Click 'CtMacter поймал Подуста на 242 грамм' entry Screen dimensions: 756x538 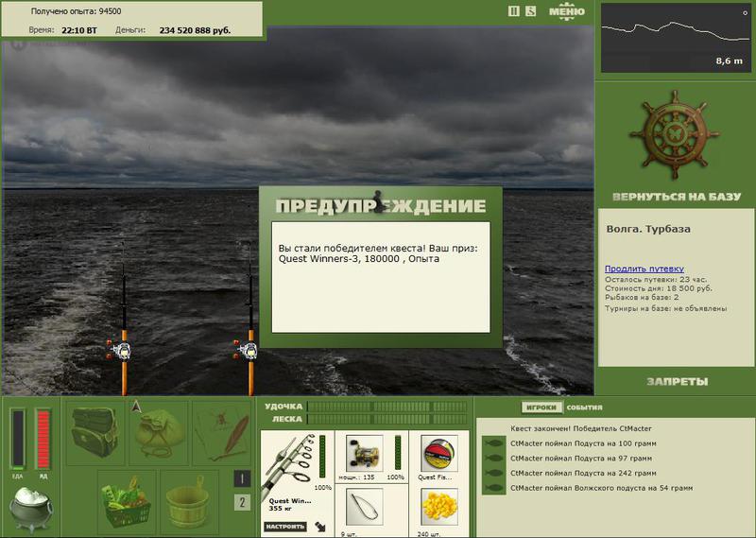click(x=583, y=474)
